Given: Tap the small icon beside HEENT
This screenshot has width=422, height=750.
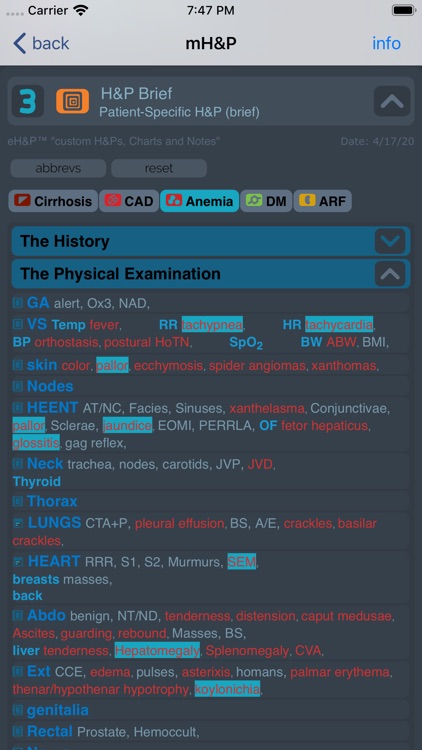Looking at the screenshot, I should tap(18, 408).
